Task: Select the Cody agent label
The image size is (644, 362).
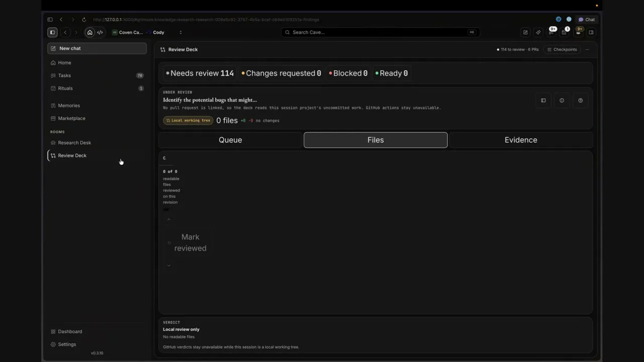Action: click(158, 32)
